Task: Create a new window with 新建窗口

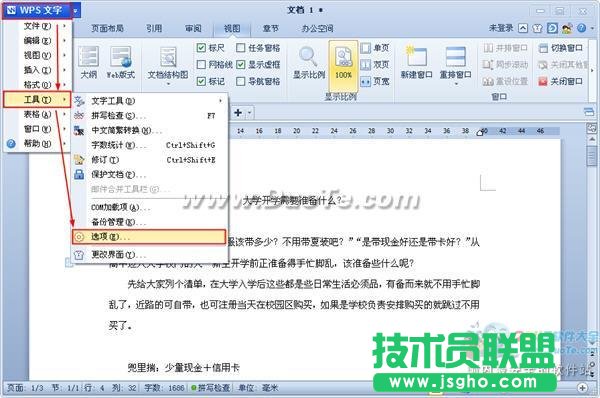Action: coord(416,62)
